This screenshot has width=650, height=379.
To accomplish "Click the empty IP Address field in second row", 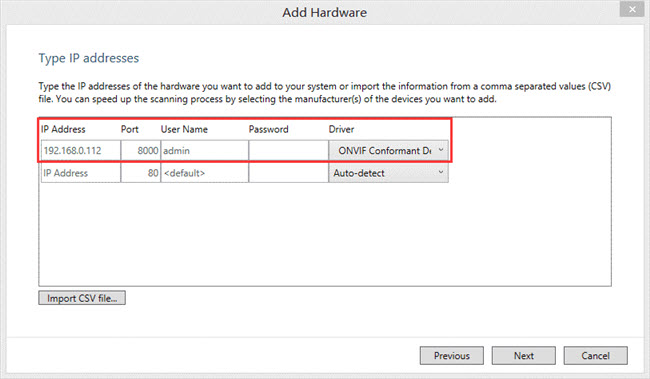I will (x=81, y=173).
